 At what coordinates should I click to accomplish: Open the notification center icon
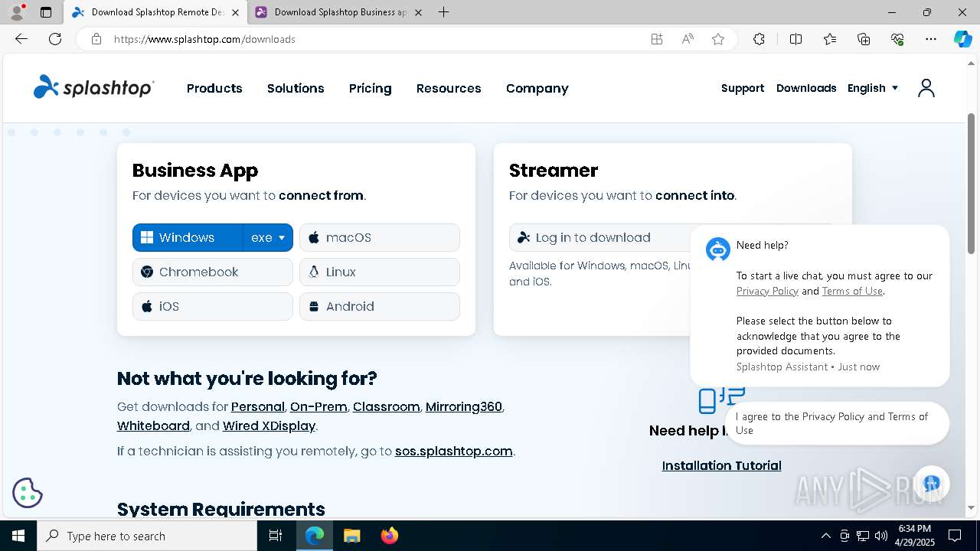(x=955, y=536)
